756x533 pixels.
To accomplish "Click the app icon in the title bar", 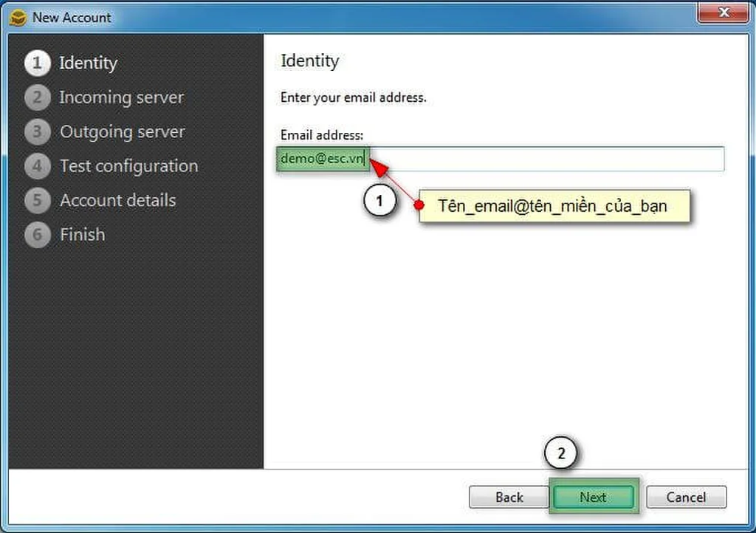I will 18,18.
